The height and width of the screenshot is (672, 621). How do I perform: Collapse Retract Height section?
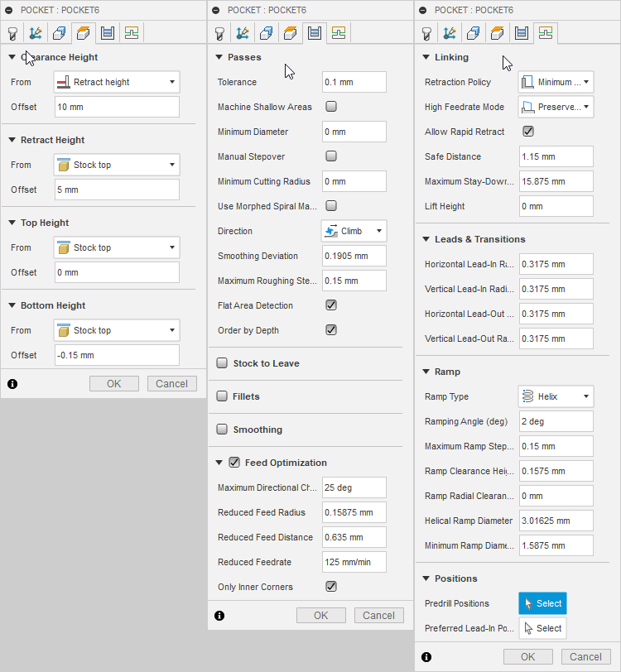click(12, 140)
